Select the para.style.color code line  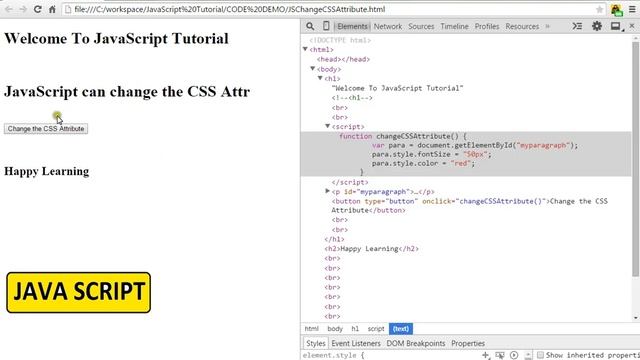pos(423,163)
